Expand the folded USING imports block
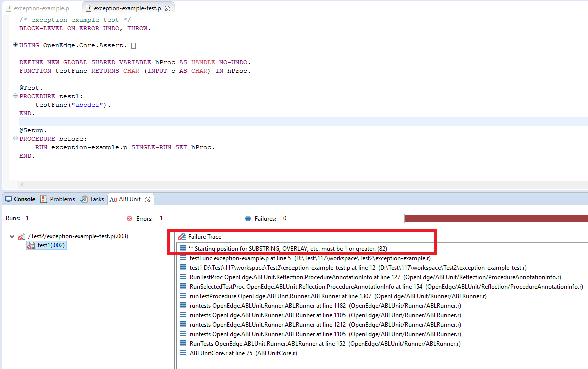The image size is (588, 369). [x=15, y=45]
